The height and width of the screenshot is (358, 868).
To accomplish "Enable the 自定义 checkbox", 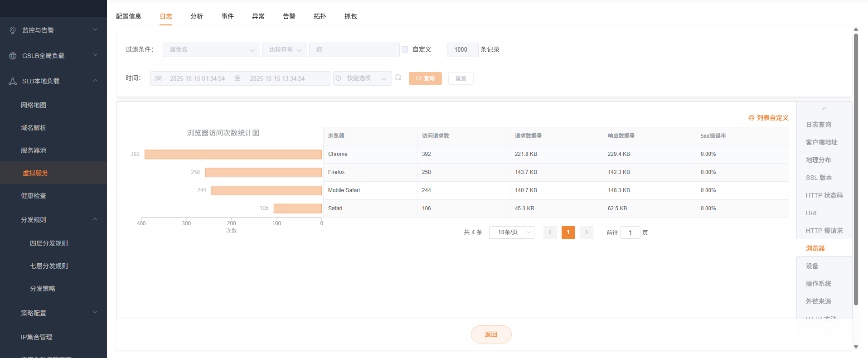I will pos(405,49).
